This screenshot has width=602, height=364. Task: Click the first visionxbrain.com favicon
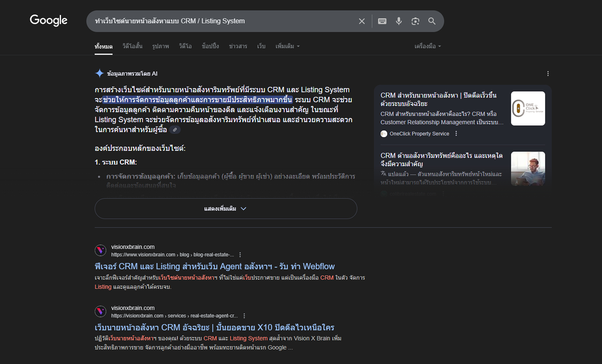(100, 250)
